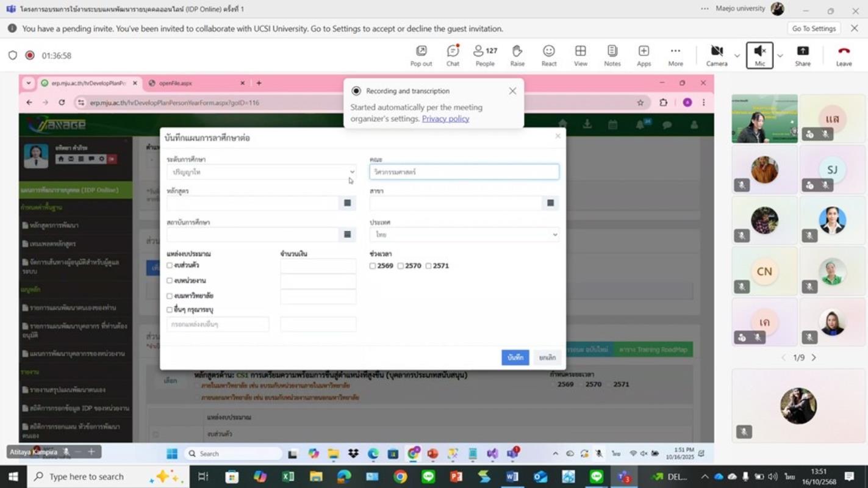
Task: Tick the 2570 year checkbox
Action: pyautogui.click(x=401, y=266)
